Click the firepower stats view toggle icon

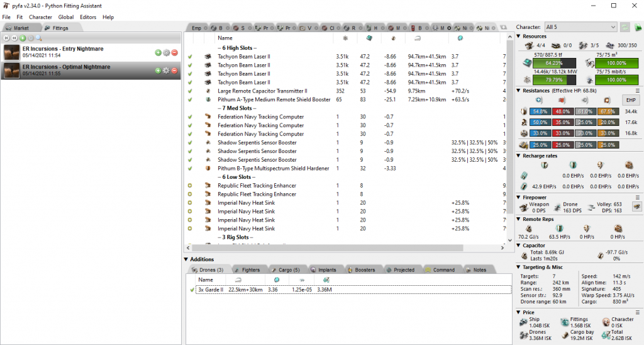tap(637, 207)
